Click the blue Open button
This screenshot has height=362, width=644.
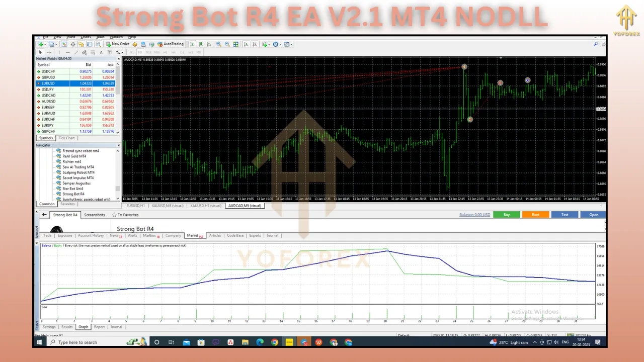(x=594, y=215)
